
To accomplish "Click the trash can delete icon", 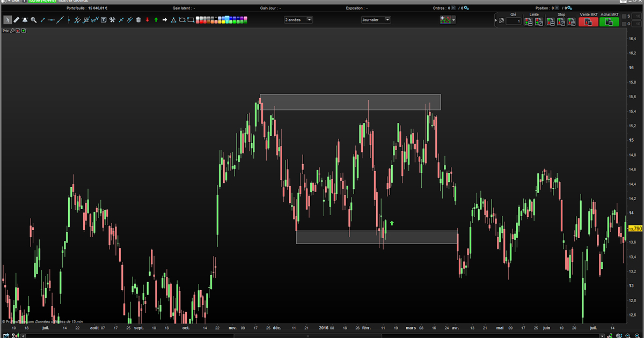I will 138,20.
